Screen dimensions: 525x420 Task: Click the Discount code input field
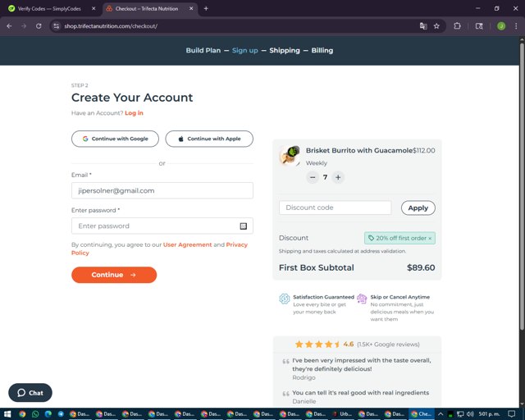coord(336,208)
